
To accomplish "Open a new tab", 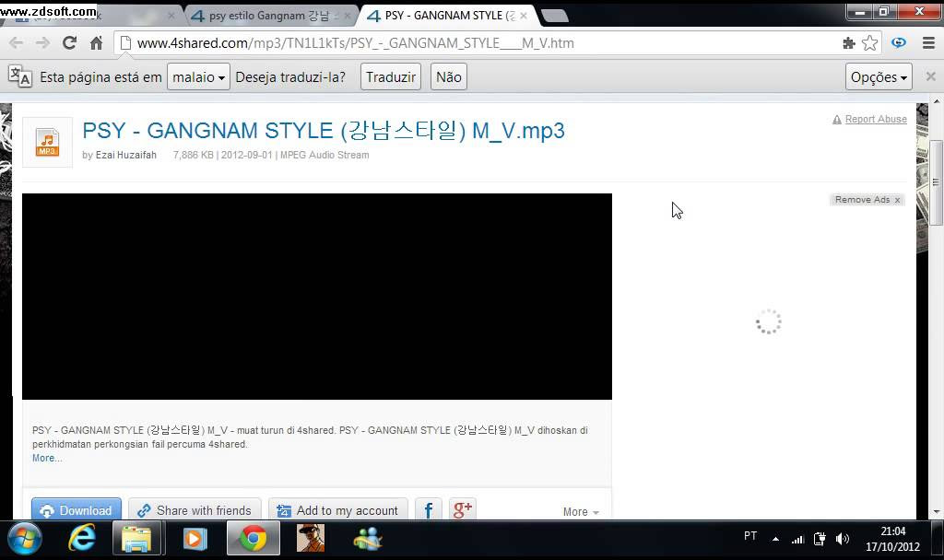I will tap(554, 16).
